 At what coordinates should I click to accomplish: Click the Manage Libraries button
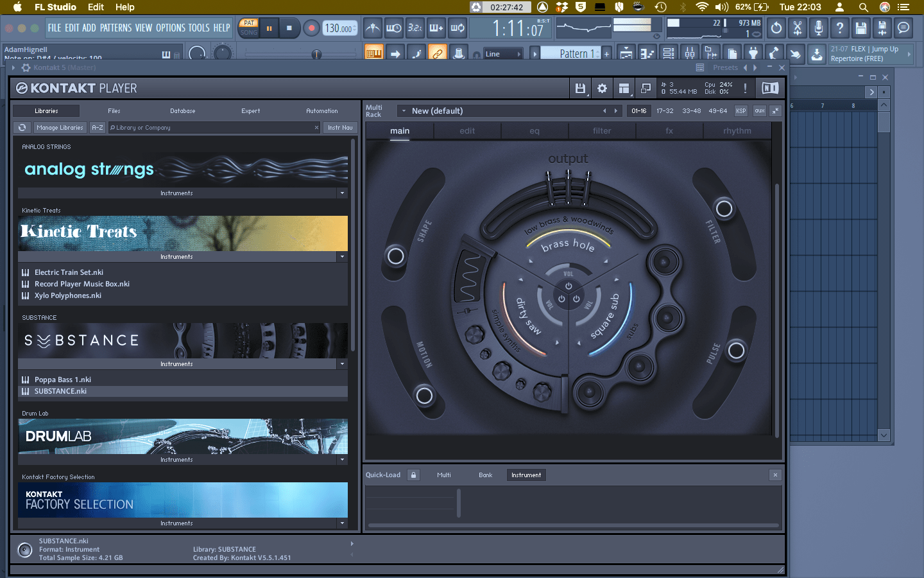[60, 128]
